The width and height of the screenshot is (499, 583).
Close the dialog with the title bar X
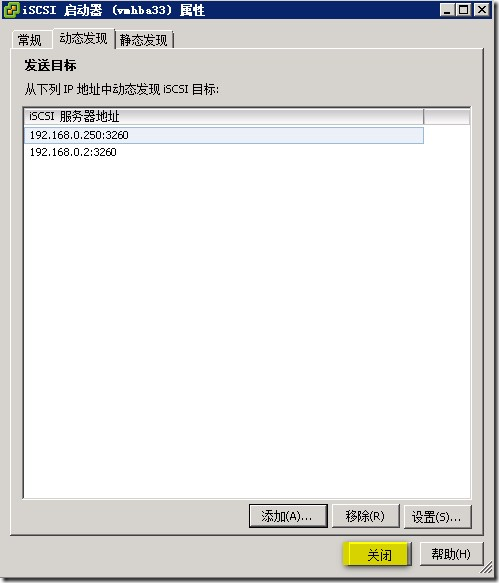(x=482, y=10)
